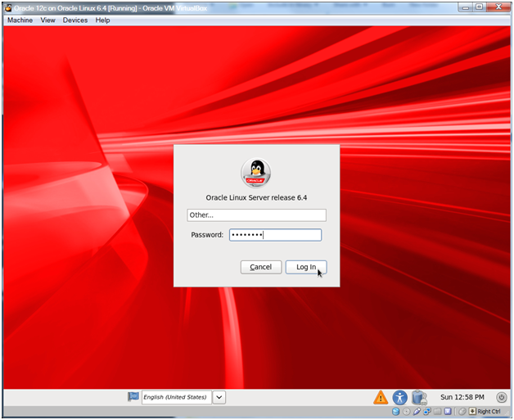Open the Machine menu
Screen dimensions: 514x420
20,20
